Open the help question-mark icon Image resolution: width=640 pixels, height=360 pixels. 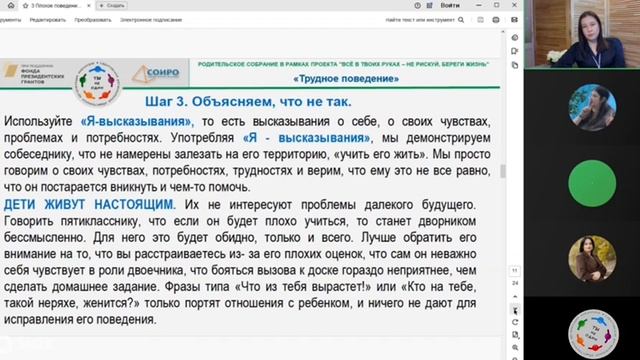(417, 6)
